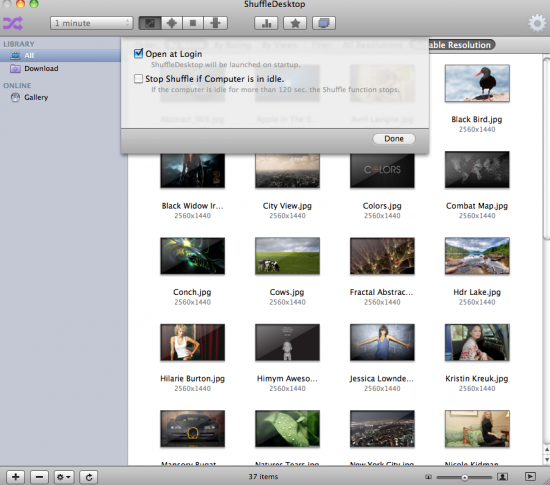
Task: Select the City View.jpg thumbnail
Action: pyautogui.click(x=287, y=170)
